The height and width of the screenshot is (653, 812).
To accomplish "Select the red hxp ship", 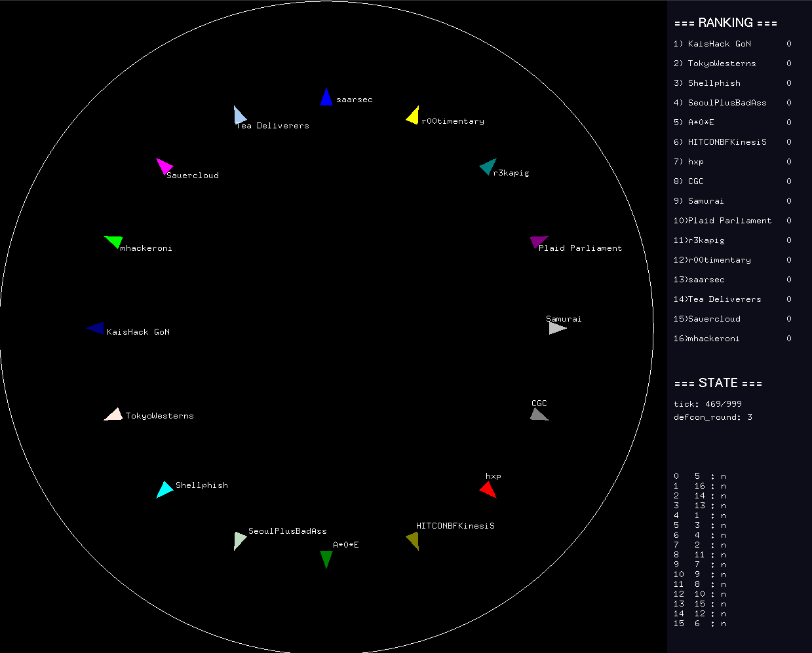I will pos(488,489).
